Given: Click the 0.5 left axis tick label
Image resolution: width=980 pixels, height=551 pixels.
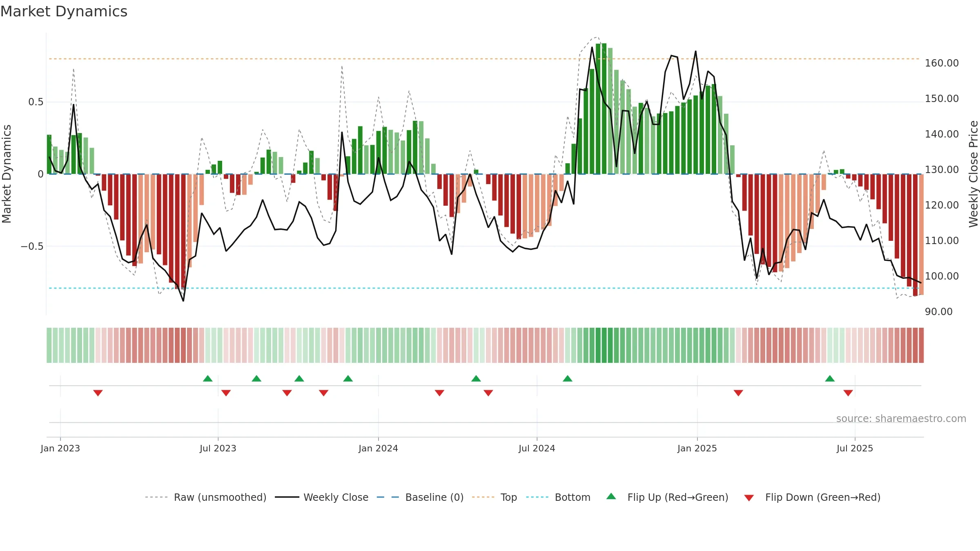Looking at the screenshot, I should click(36, 102).
